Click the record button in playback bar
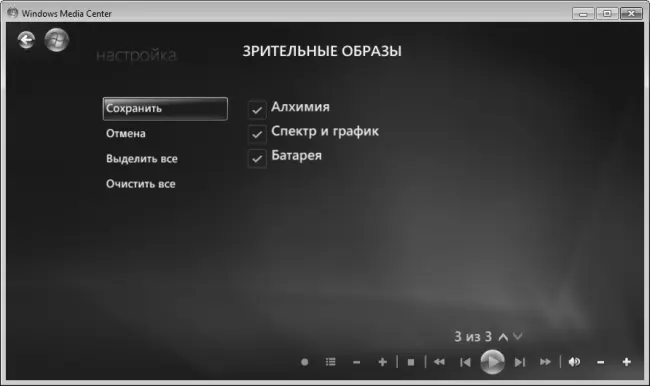The height and width of the screenshot is (386, 650). pos(305,362)
